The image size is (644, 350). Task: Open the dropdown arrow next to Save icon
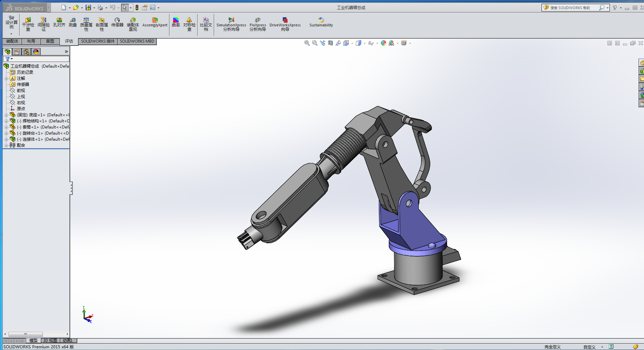[x=94, y=8]
